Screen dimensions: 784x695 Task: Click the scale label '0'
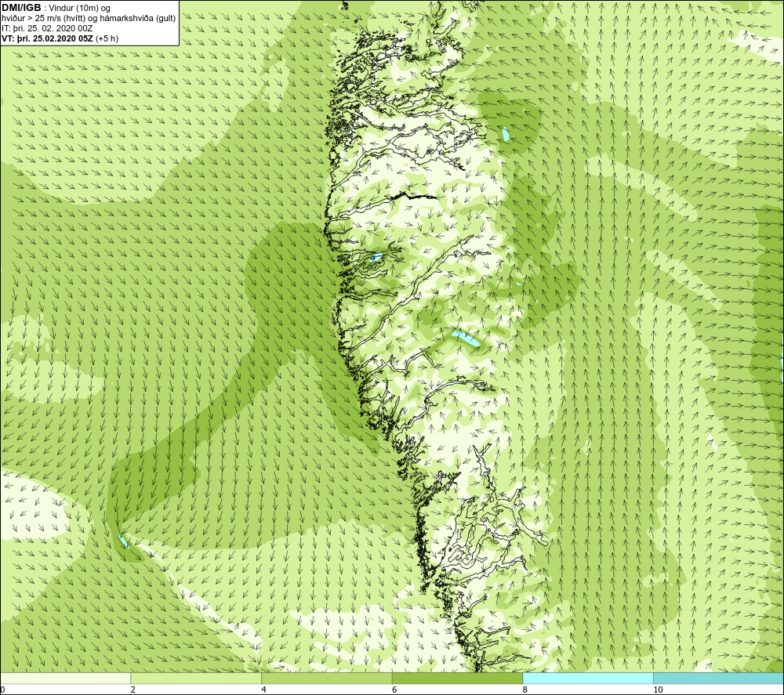click(2, 690)
